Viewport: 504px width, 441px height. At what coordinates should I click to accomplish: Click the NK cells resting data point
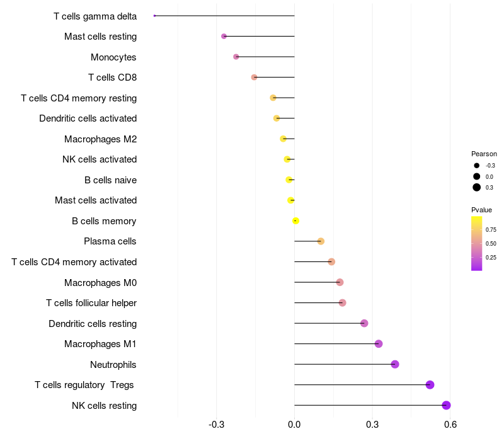(x=446, y=405)
